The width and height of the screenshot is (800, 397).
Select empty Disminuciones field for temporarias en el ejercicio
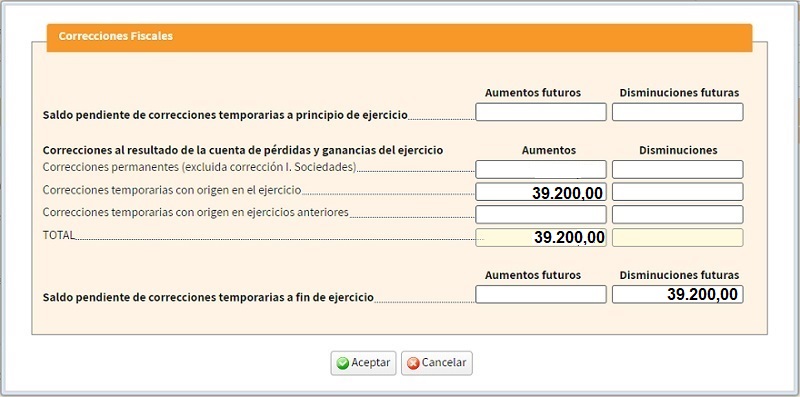[678, 192]
